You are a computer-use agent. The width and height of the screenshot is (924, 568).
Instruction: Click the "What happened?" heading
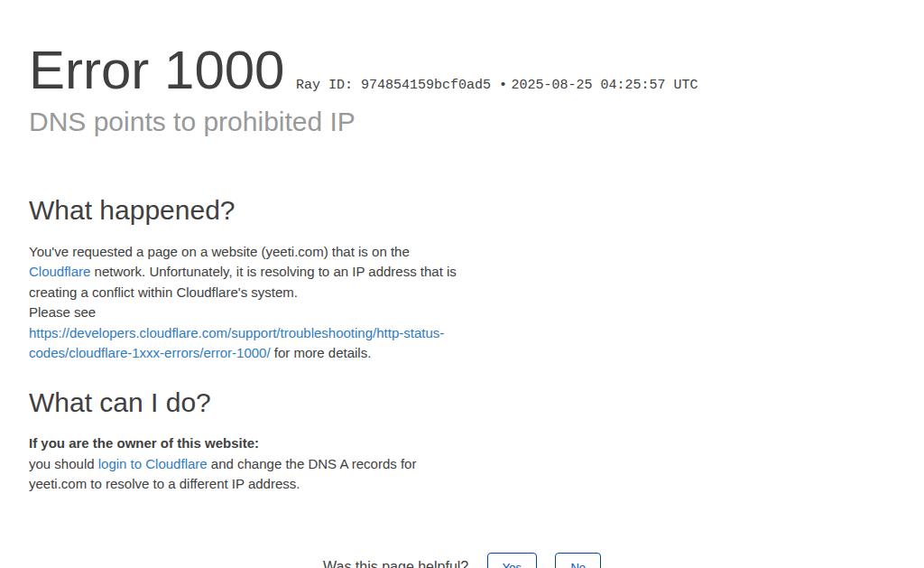pyautogui.click(x=132, y=210)
